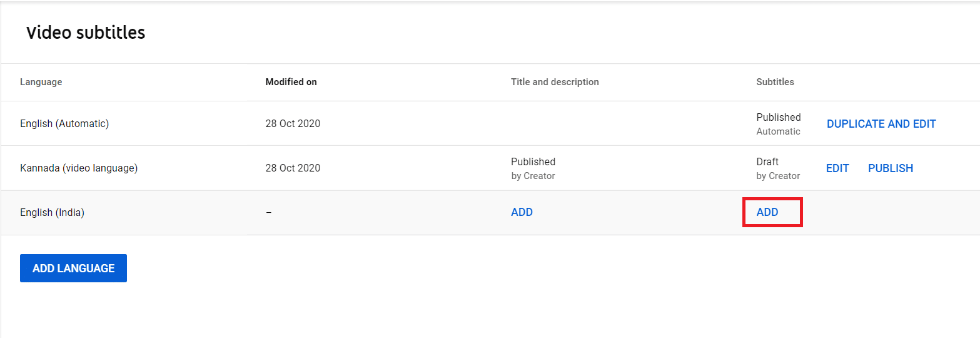Select the English (Automatic) language row
Viewport: 980px width, 338px height.
64,124
